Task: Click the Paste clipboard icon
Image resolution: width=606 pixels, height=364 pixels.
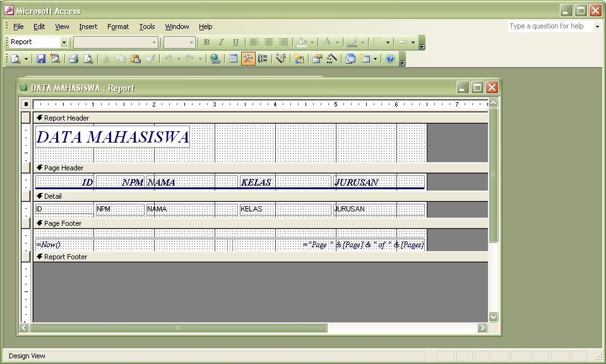Action: (136, 59)
